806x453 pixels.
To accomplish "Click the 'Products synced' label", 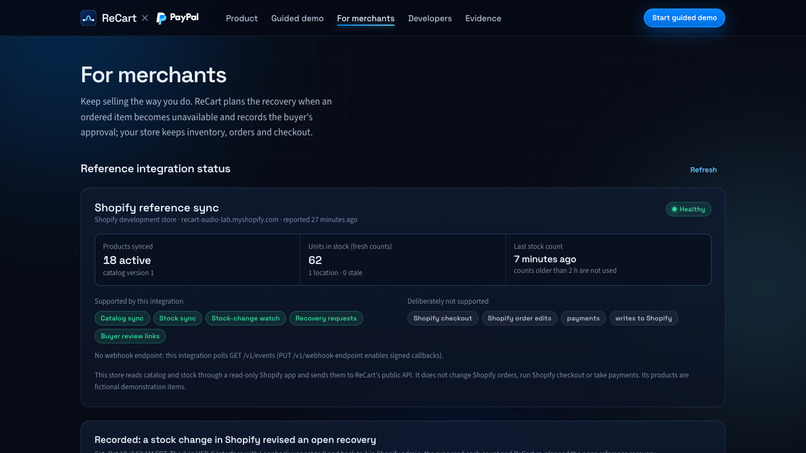I will click(127, 247).
